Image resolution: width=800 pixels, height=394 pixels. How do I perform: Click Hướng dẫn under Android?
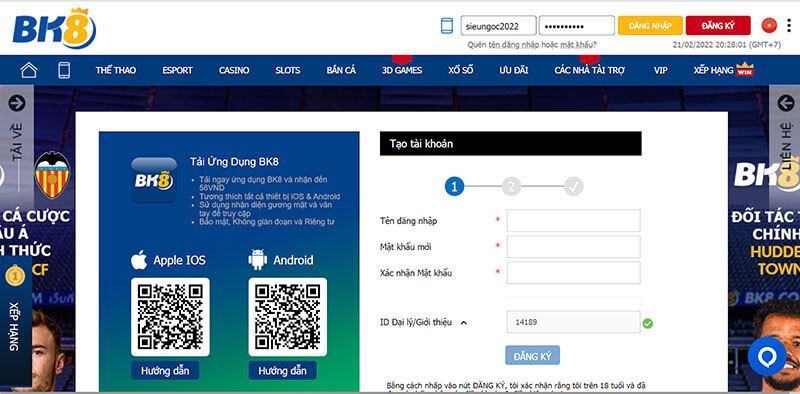pos(282,370)
